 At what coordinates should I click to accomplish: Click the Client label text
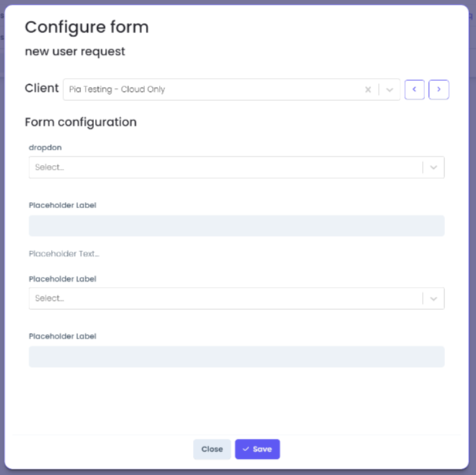point(42,89)
